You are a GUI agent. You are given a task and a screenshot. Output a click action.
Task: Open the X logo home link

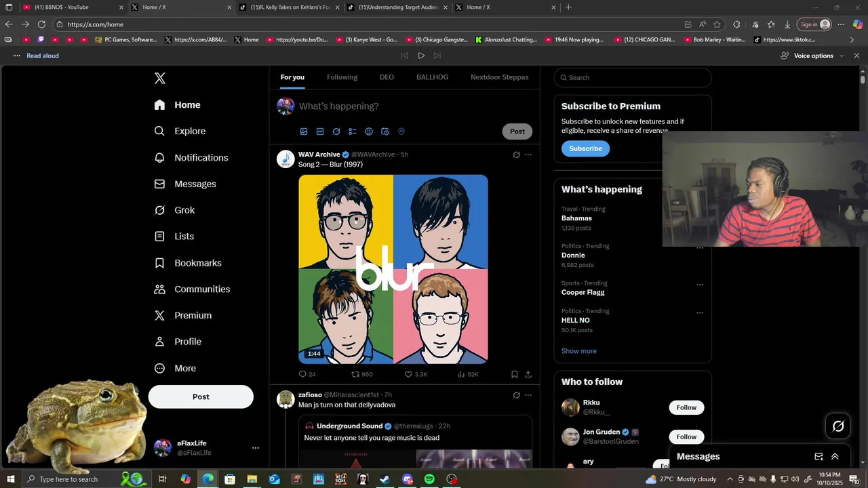(160, 78)
